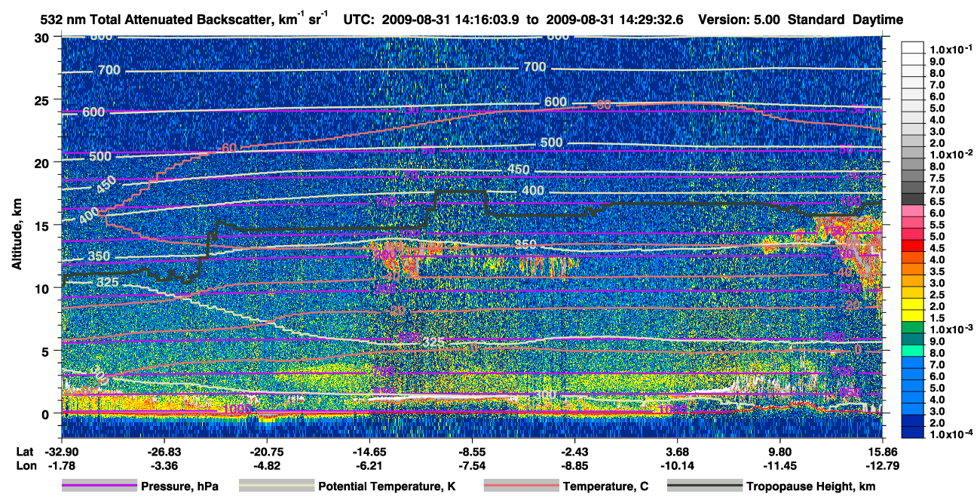Click longitude tick value -10.14
980x503 pixels.
click(x=678, y=465)
